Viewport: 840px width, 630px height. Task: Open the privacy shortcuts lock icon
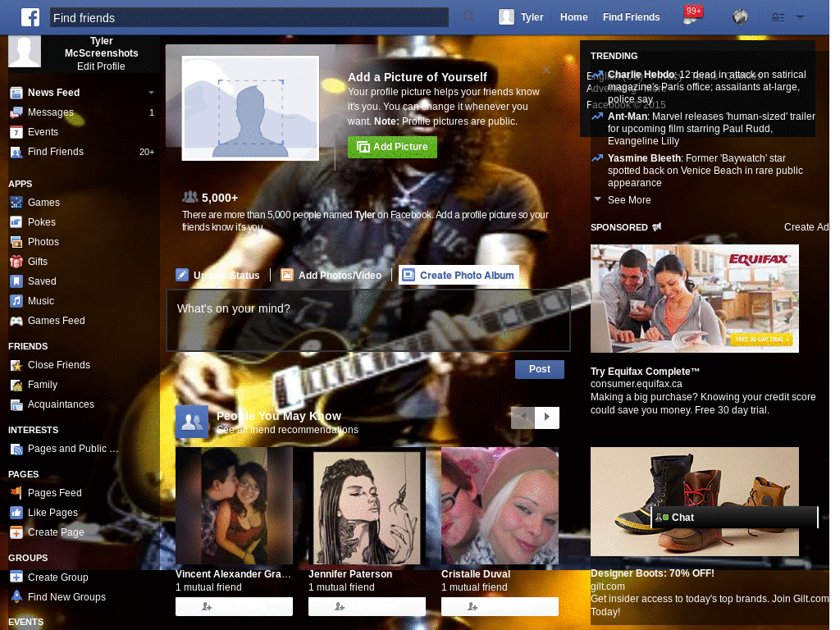778,18
